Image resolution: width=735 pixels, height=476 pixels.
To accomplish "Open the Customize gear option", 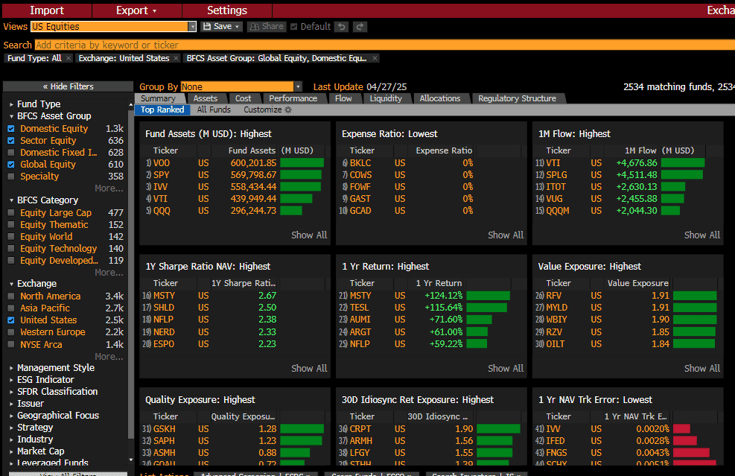I will (267, 110).
